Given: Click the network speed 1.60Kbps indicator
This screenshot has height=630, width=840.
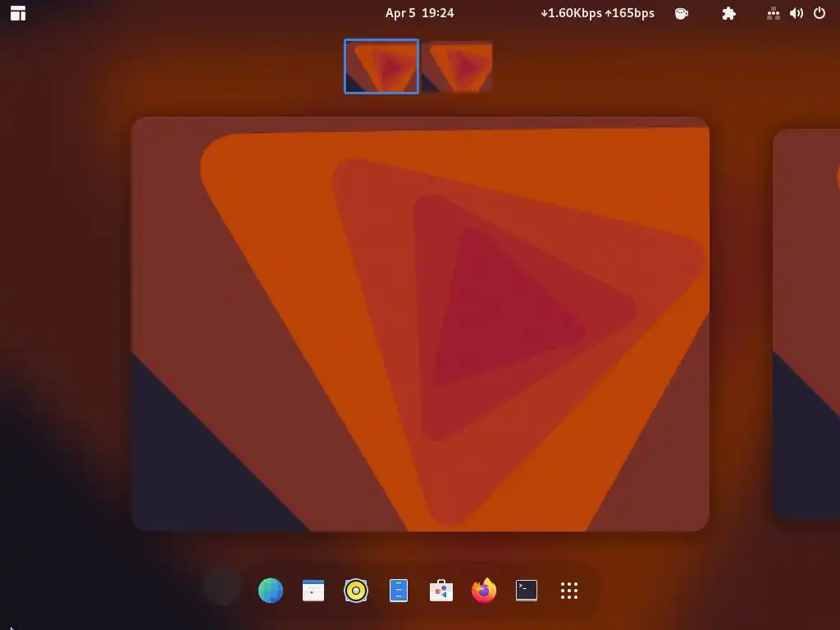Looking at the screenshot, I should click(597, 13).
